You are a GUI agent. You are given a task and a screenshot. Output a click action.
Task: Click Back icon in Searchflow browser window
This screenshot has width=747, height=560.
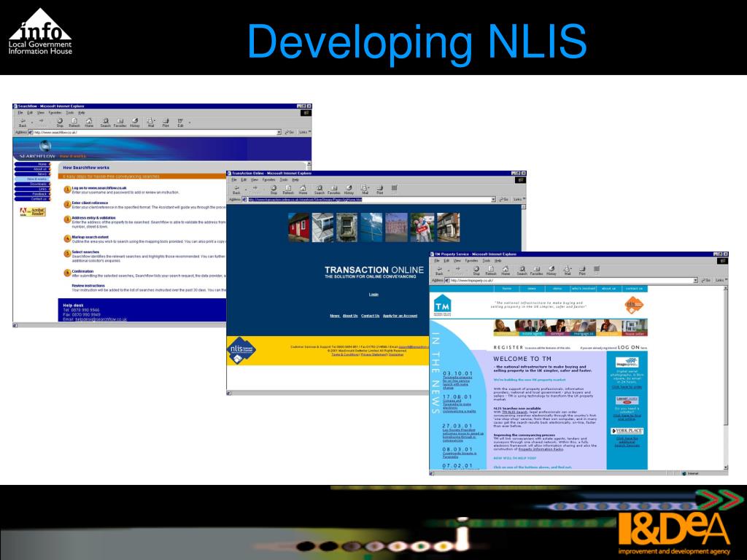[23, 122]
